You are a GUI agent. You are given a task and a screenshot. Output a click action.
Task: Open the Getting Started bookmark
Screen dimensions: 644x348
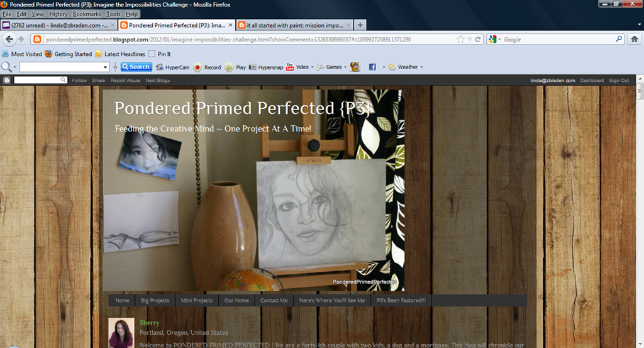[68, 54]
